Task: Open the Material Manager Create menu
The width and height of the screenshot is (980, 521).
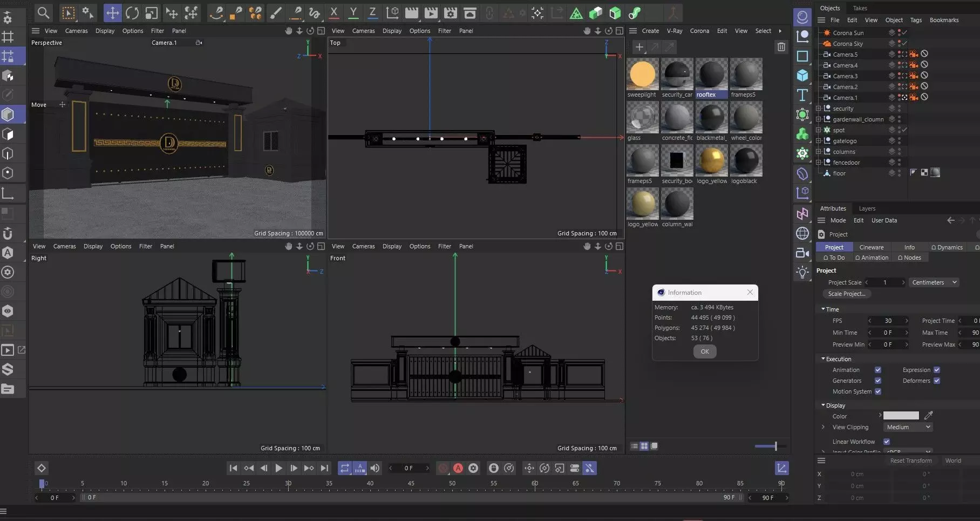Action: [650, 31]
